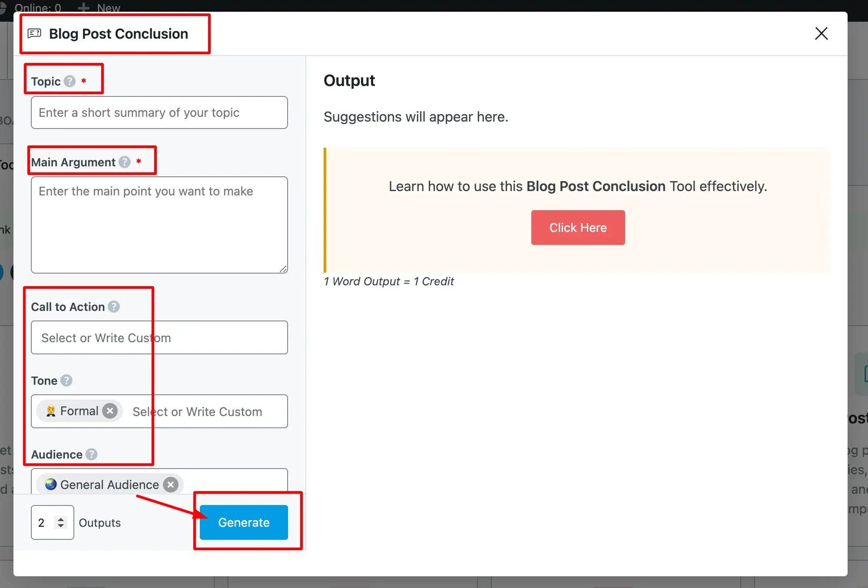The height and width of the screenshot is (588, 868).
Task: Remove the General Audience tag
Action: (171, 485)
